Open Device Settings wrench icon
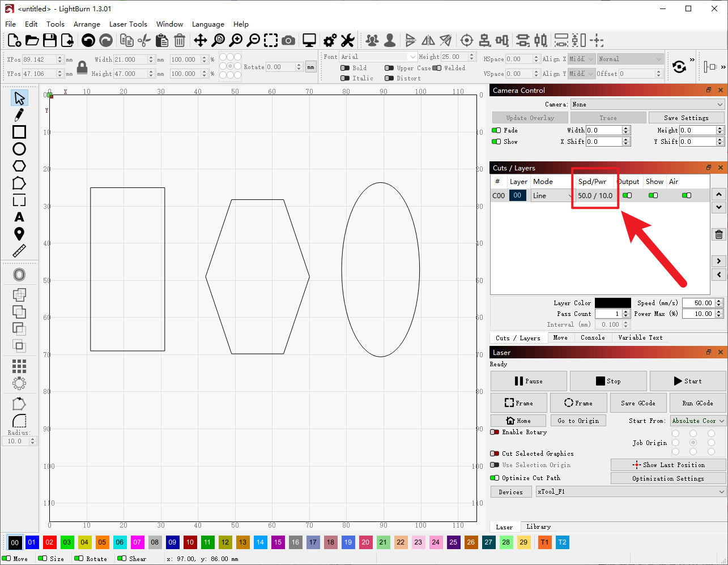 point(347,40)
